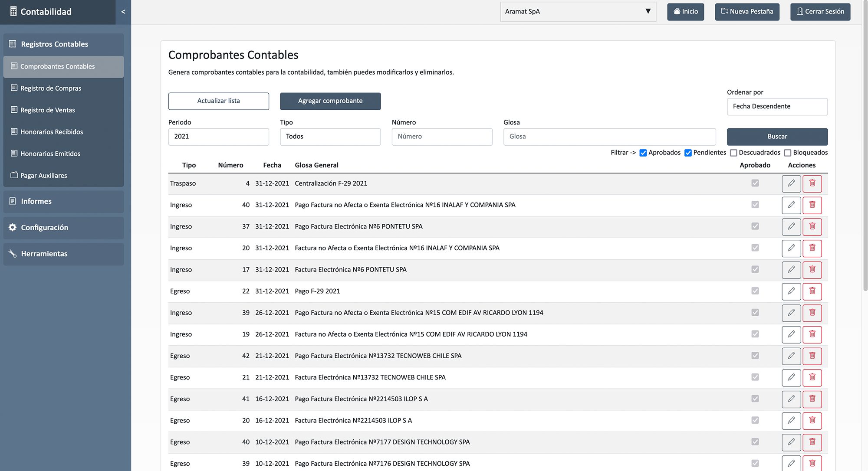Edit the Centralización F-29 2021 comprobante
The width and height of the screenshot is (868, 471).
791,183
